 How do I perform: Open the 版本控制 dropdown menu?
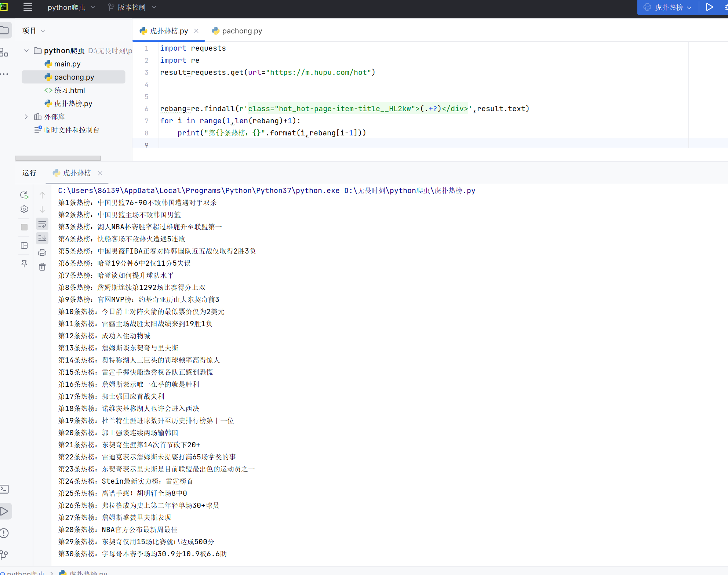132,7
